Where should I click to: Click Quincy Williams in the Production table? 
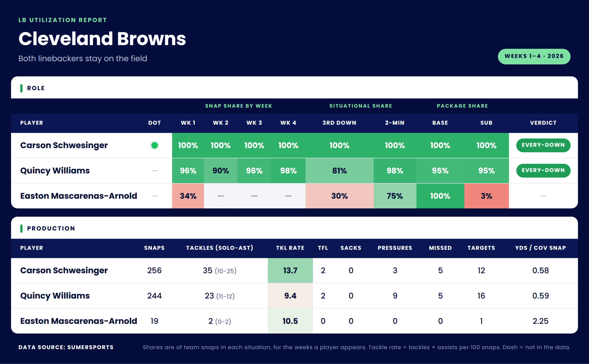55,296
